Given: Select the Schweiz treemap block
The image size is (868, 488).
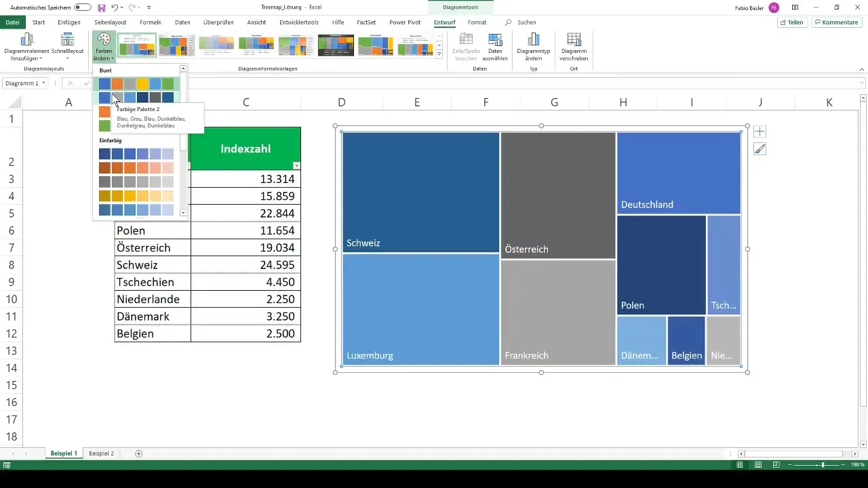Looking at the screenshot, I should (x=421, y=192).
